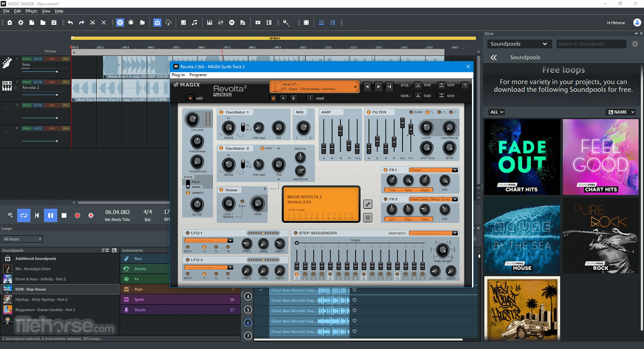
Task: Open the File menu
Action: click(6, 11)
